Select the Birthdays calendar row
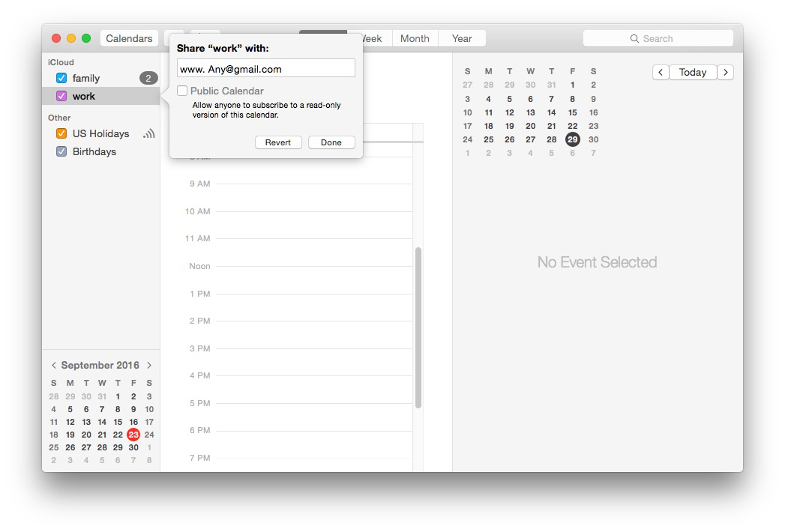 pyautogui.click(x=101, y=151)
